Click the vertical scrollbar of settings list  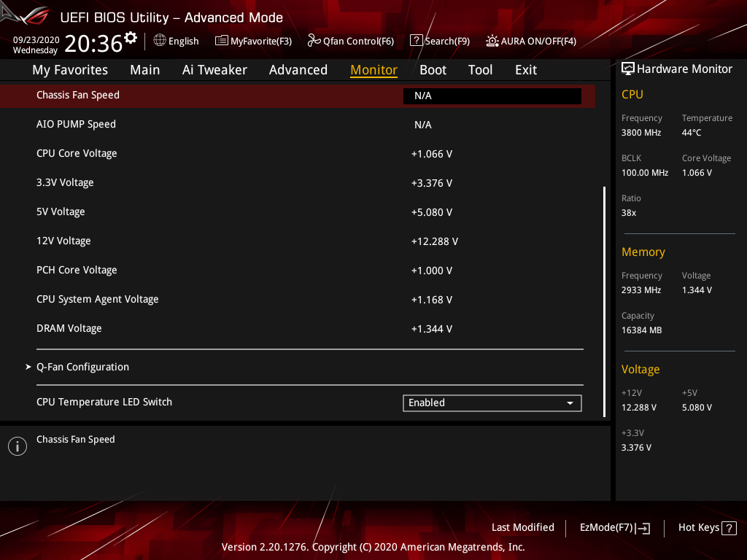605,302
